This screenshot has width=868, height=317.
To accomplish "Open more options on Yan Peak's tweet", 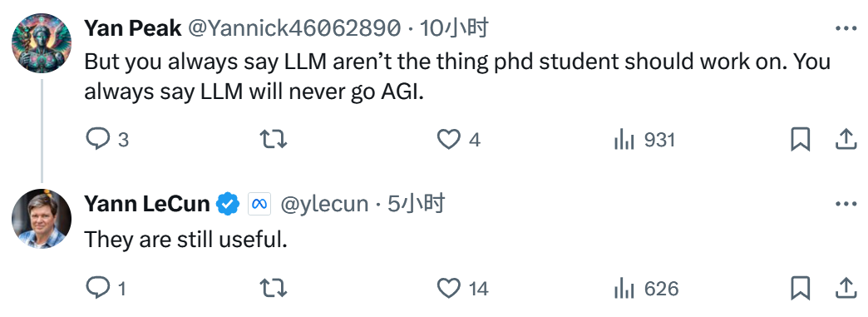I will [x=846, y=29].
